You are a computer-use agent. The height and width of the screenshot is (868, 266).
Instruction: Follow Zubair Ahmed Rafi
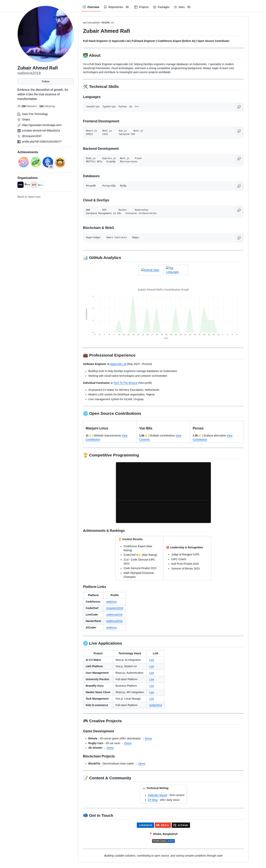tap(46, 82)
